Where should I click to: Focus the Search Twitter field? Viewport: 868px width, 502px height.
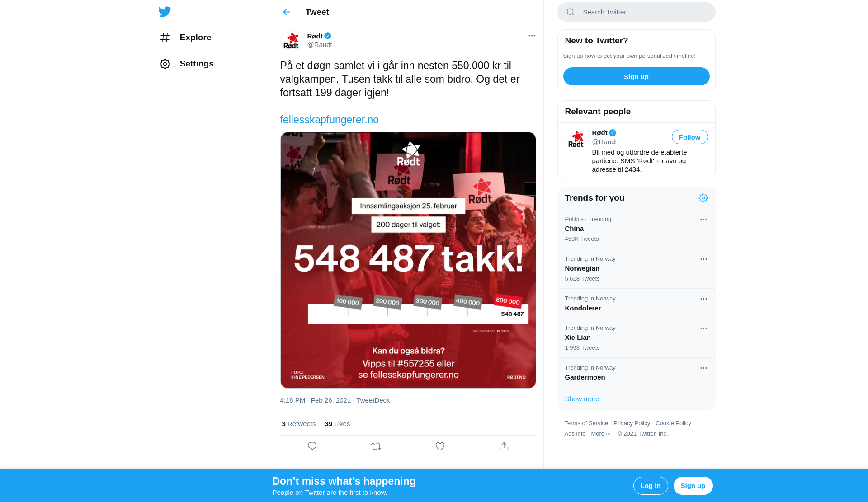[x=636, y=12]
